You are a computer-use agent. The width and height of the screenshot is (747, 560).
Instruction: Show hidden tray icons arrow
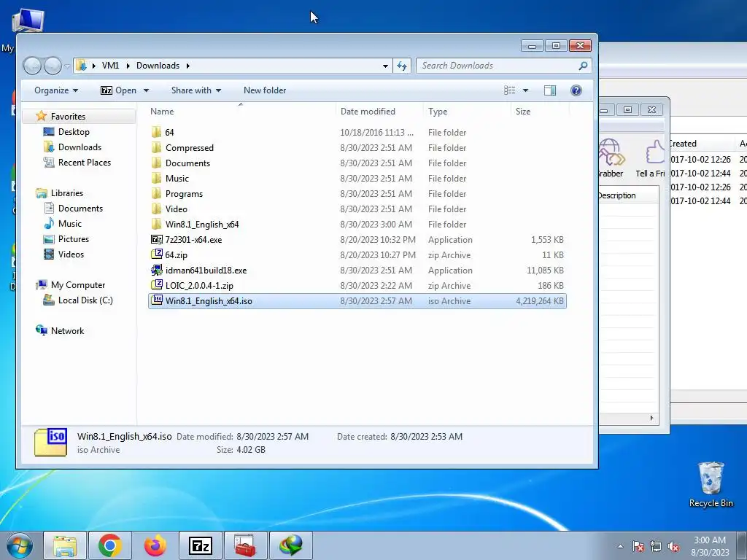click(620, 546)
